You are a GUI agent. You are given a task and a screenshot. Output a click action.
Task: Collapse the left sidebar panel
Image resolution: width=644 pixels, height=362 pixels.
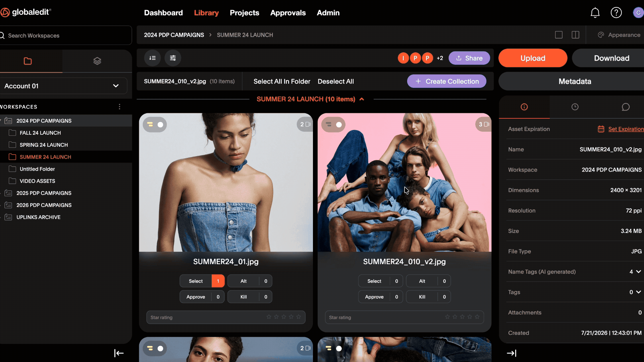point(119,353)
